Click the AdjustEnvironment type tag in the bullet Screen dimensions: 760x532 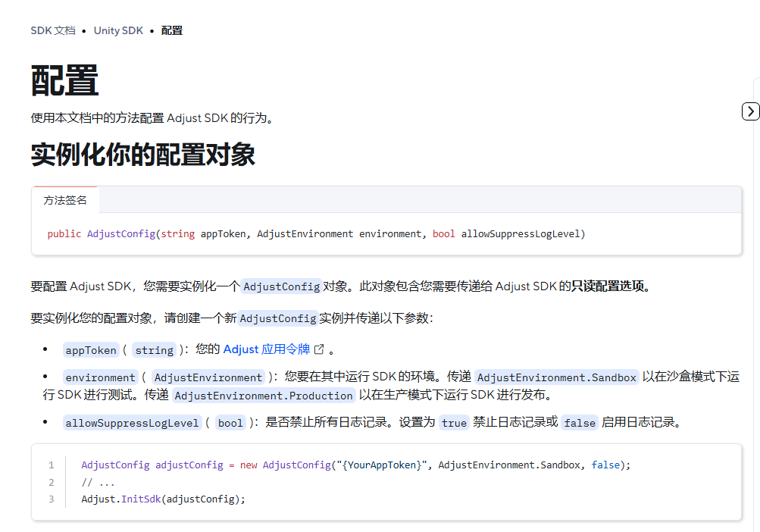pyautogui.click(x=208, y=377)
